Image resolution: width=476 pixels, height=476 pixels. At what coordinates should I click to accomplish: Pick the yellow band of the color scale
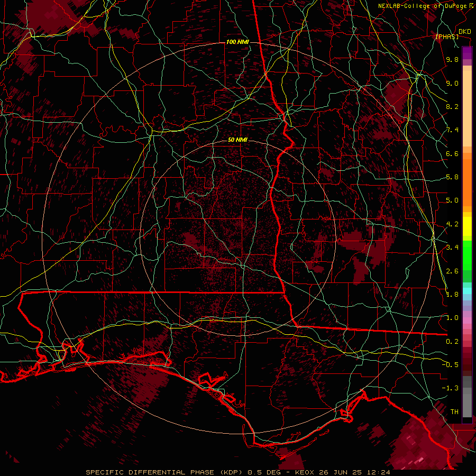pos(467,226)
